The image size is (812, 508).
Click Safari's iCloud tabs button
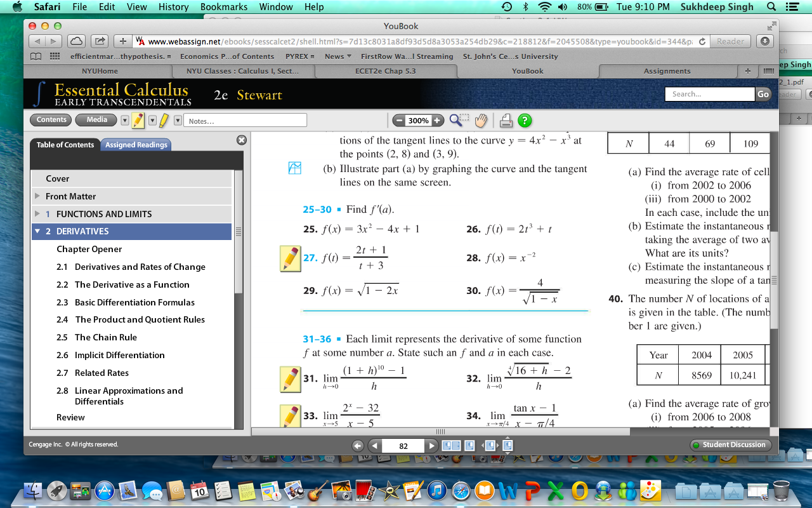click(75, 41)
